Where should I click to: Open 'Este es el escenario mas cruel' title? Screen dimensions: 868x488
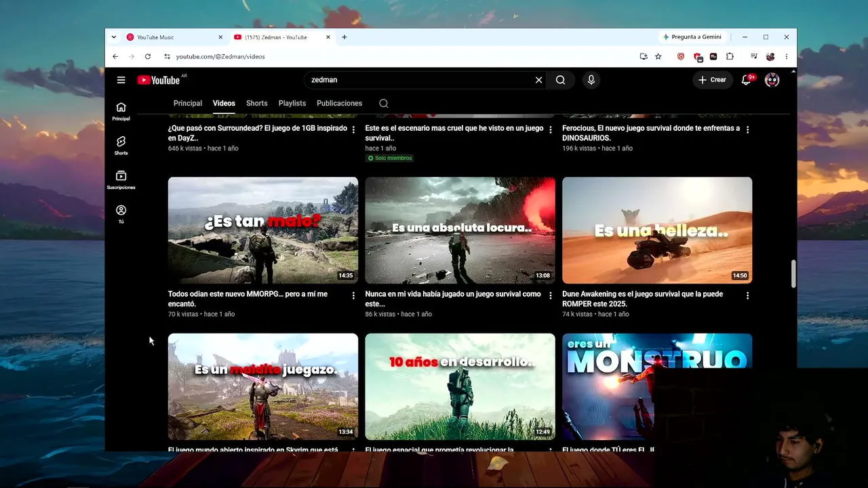(x=454, y=133)
